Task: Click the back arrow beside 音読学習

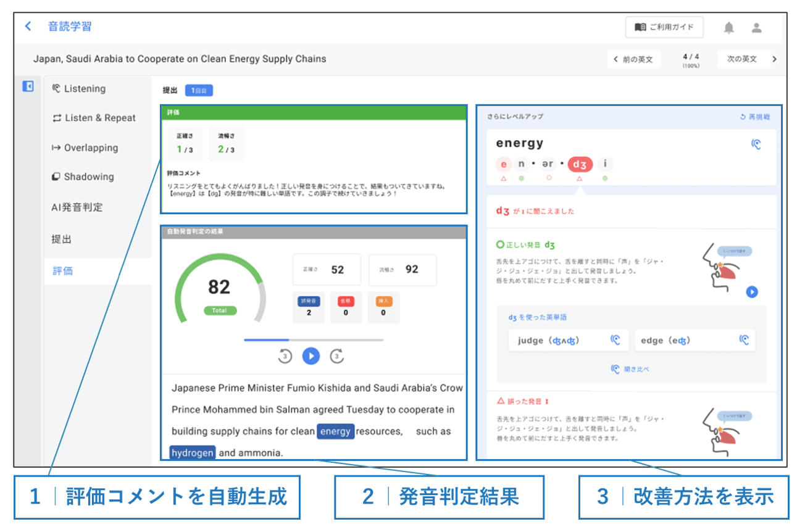Action: (x=28, y=27)
